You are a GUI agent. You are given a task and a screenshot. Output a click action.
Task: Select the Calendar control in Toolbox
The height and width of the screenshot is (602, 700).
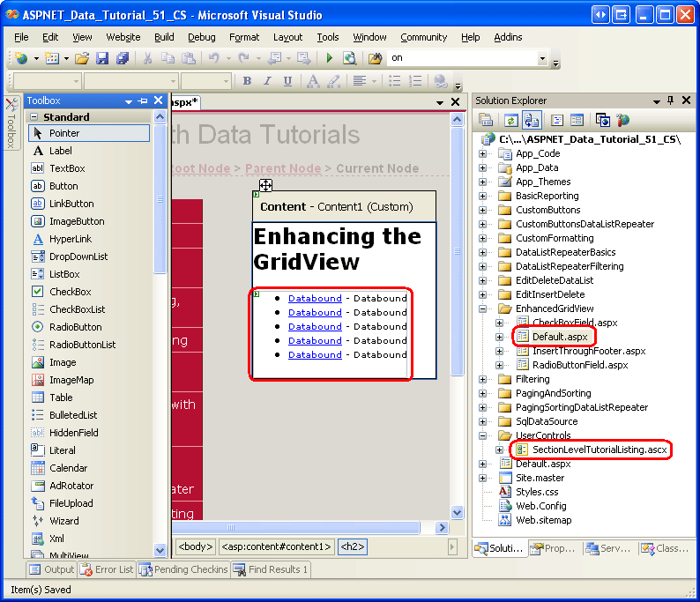pyautogui.click(x=68, y=468)
